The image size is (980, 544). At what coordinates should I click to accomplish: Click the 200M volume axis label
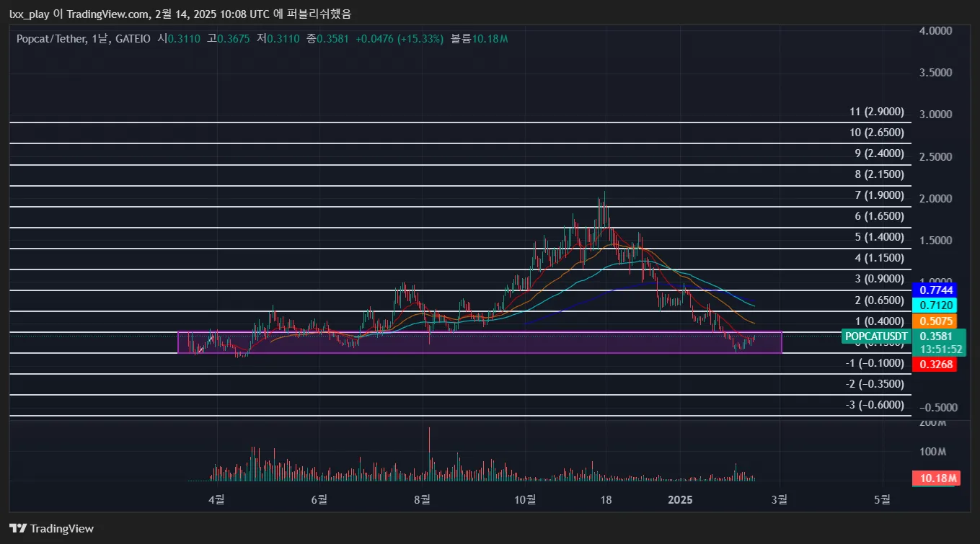click(932, 422)
